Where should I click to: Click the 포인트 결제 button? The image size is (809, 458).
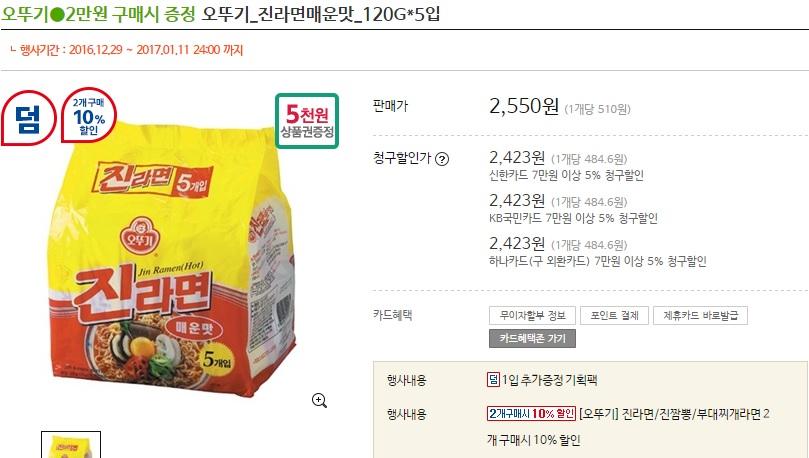coord(614,315)
